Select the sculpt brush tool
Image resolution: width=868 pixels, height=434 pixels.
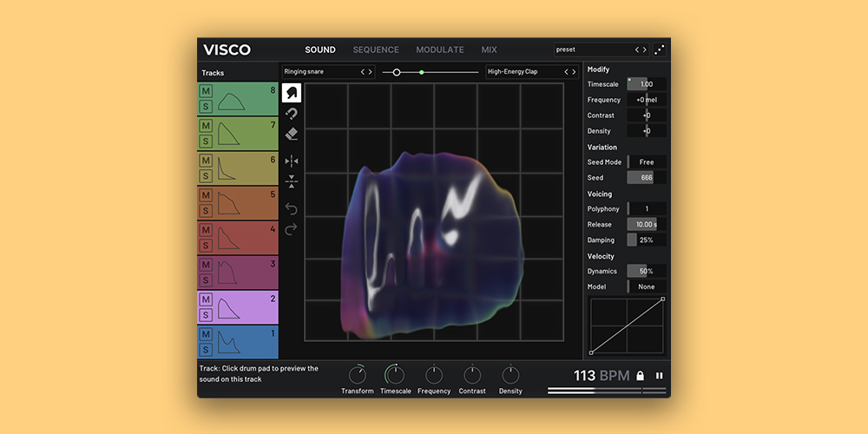[x=292, y=93]
